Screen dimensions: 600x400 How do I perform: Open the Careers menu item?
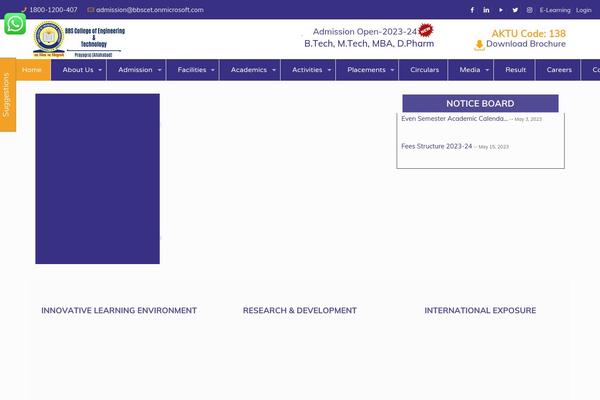pos(559,70)
